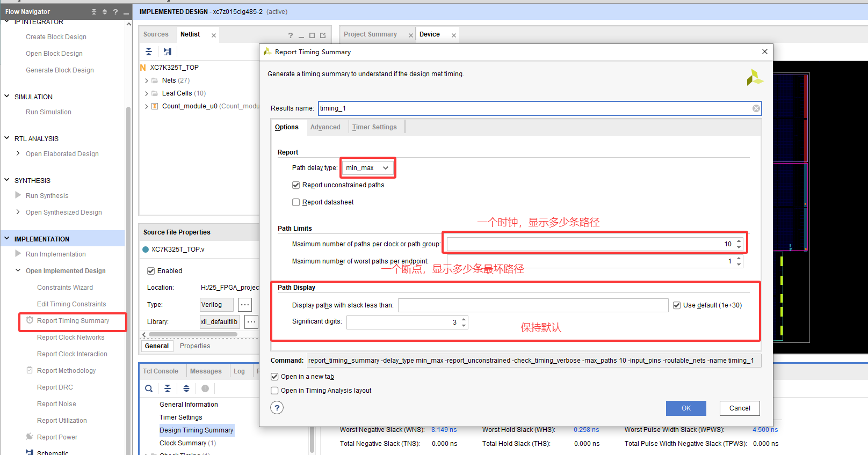Collapse the SYNTHESIS section
This screenshot has height=455, width=868.
[7, 180]
